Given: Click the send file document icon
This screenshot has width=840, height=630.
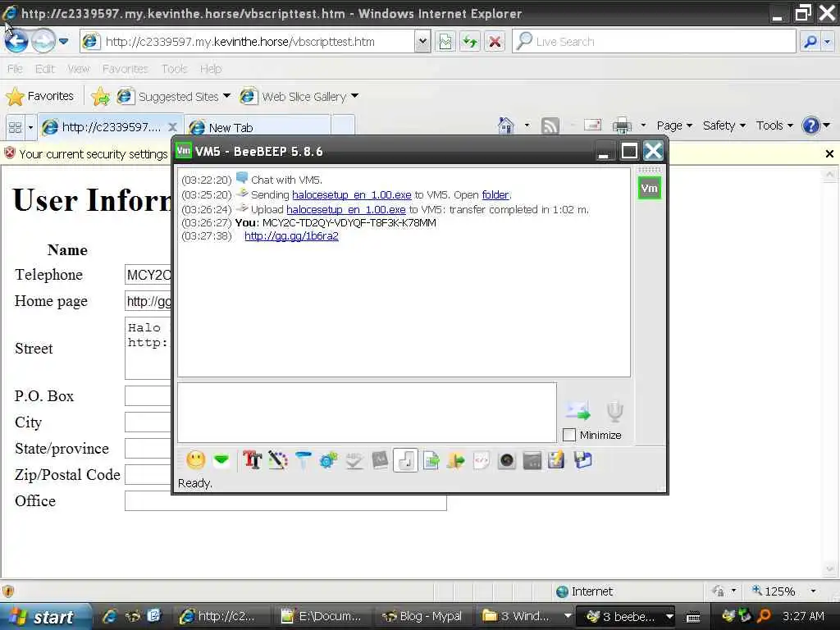Looking at the screenshot, I should pos(431,460).
